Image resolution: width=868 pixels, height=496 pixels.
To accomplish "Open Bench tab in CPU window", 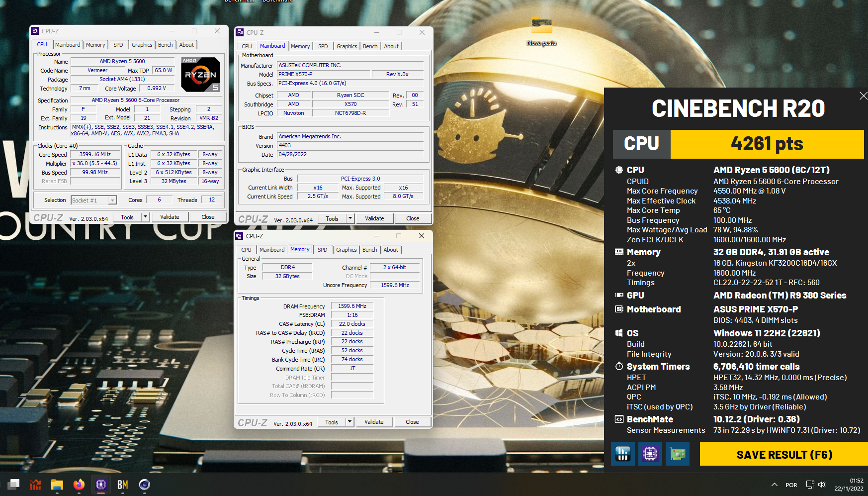I will point(166,45).
